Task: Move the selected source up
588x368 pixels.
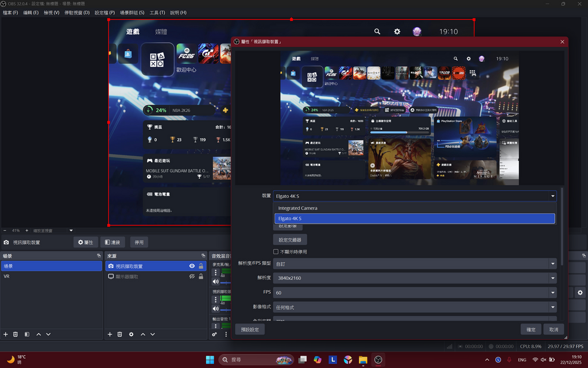Action: (143, 334)
